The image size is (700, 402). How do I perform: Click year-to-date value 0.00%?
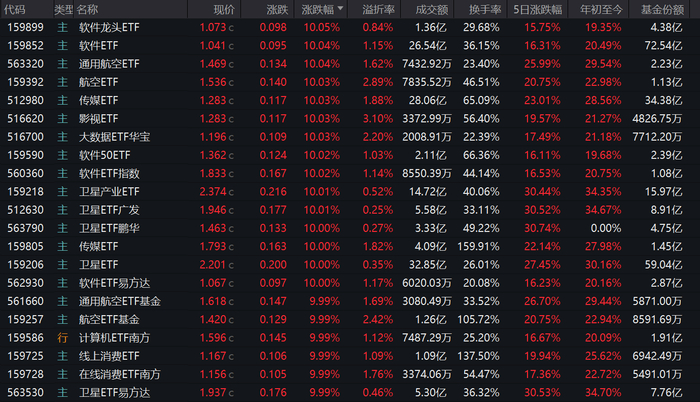(x=606, y=228)
